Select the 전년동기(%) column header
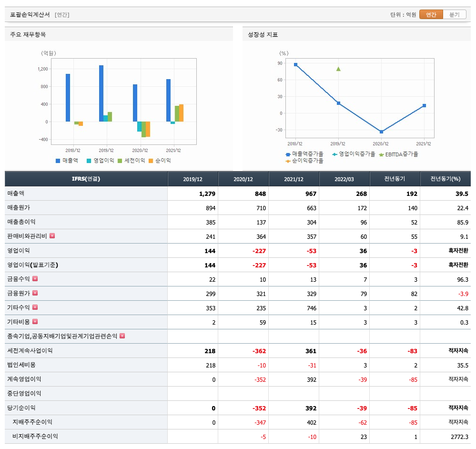The width and height of the screenshot is (476, 449). (x=446, y=179)
